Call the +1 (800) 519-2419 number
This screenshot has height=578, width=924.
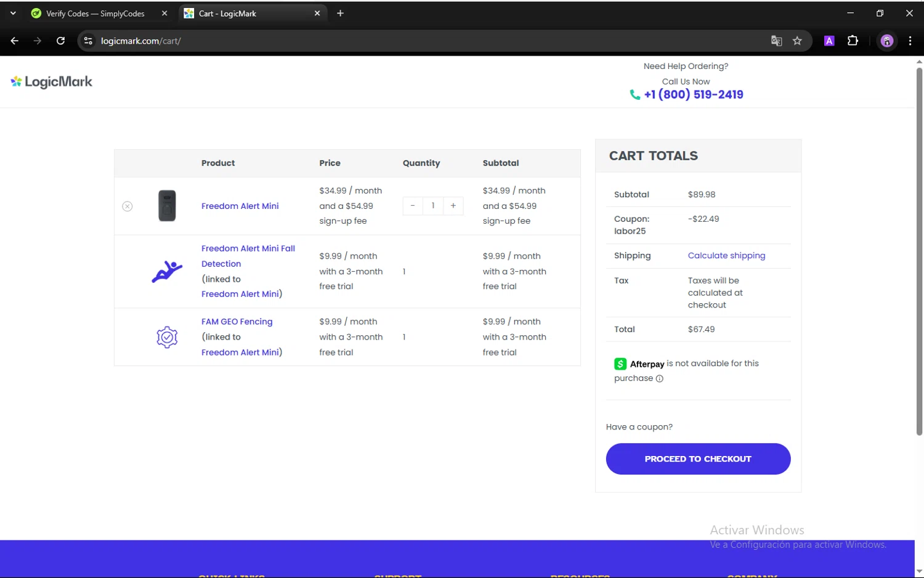[694, 95]
